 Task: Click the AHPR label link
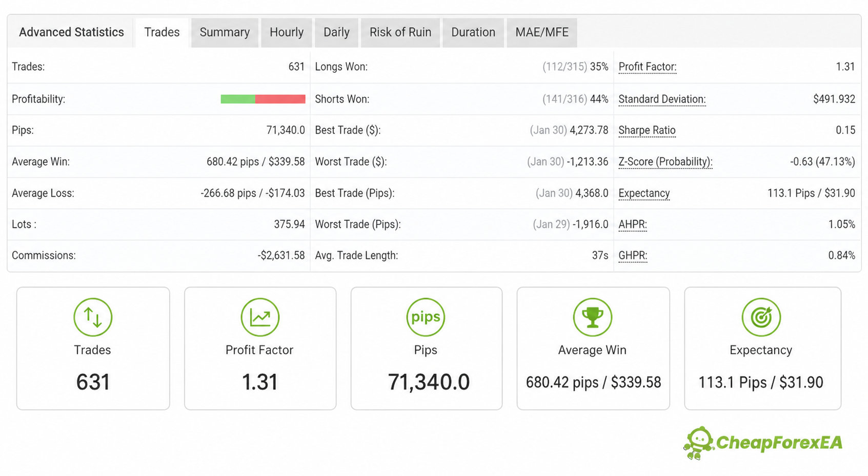click(633, 224)
